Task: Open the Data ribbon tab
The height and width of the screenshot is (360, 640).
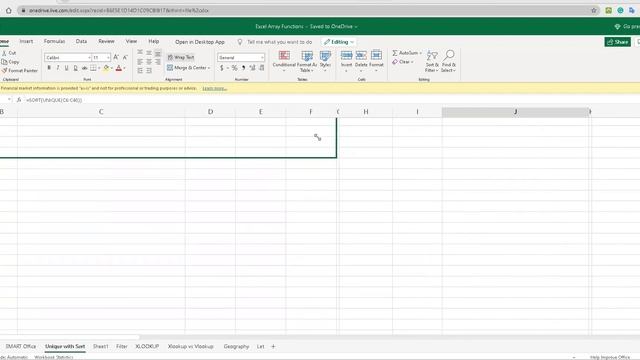Action: 81,42
